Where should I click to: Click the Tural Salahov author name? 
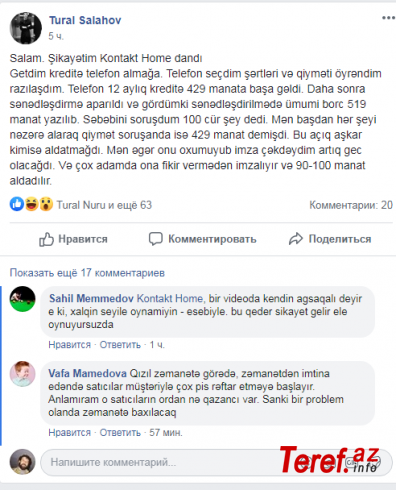point(85,20)
